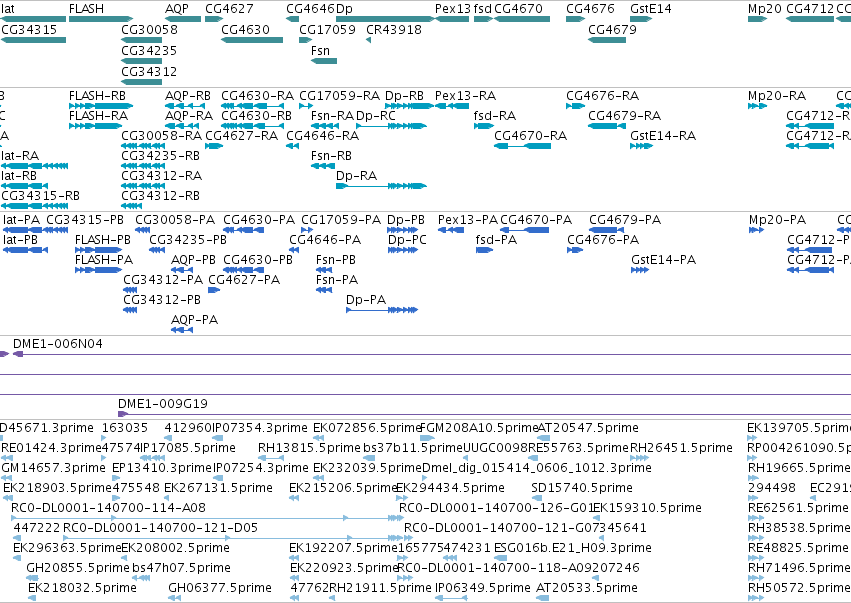
Task: Click the CG4630-RA transcript label
Action: click(257, 96)
